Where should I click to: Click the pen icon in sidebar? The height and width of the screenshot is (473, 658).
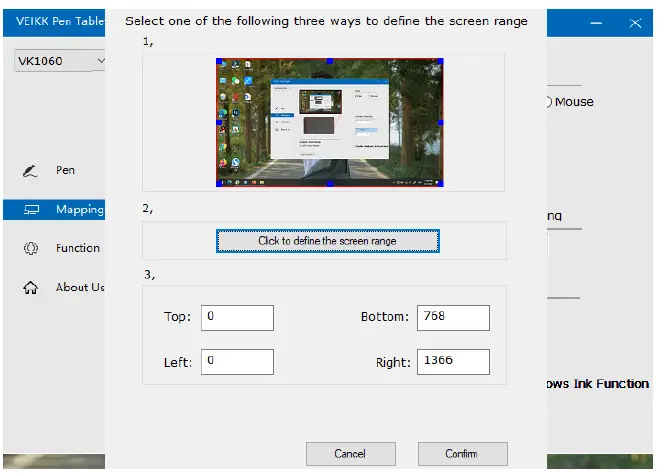[x=30, y=170]
